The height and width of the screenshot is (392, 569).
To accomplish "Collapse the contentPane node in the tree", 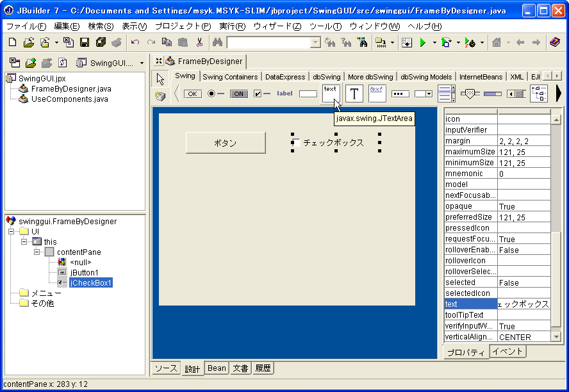I will pos(37,252).
